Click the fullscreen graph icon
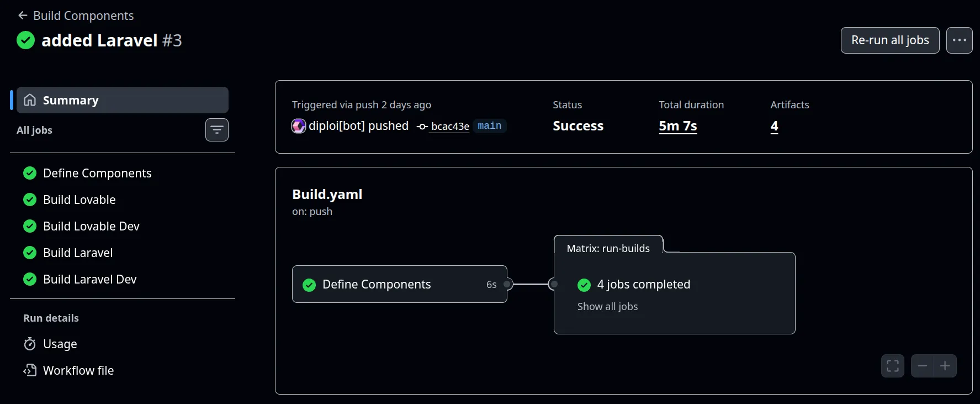Image resolution: width=980 pixels, height=404 pixels. [x=893, y=366]
